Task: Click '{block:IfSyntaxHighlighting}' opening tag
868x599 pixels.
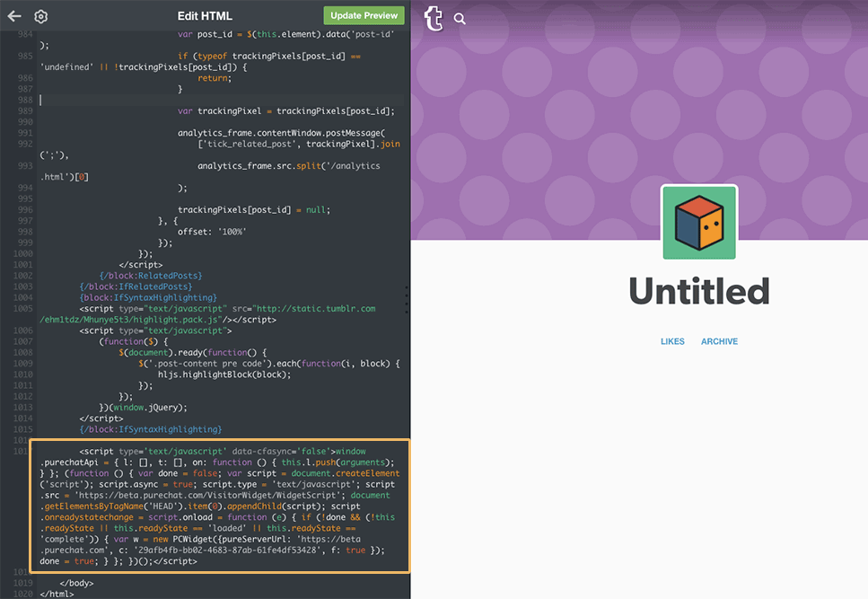Action: tap(148, 298)
